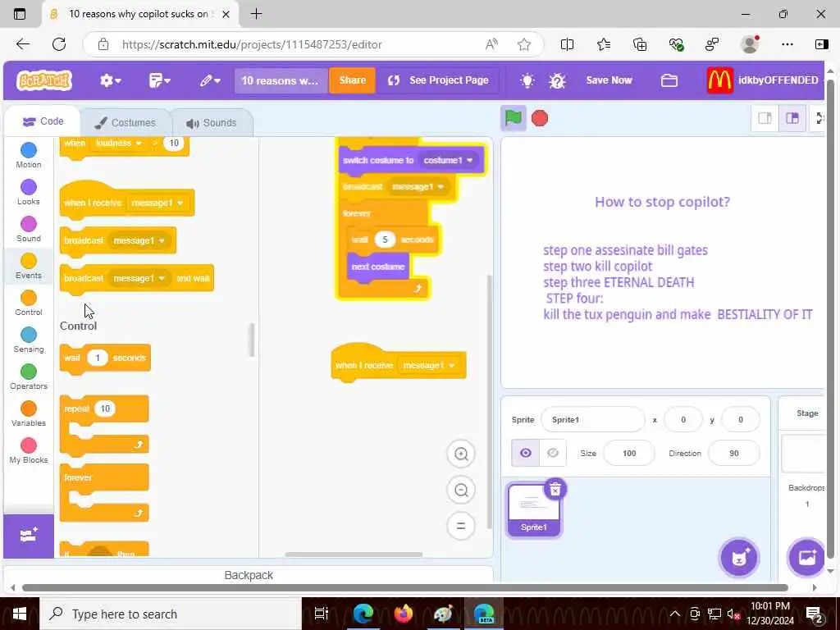Add page to favorites star icon
This screenshot has height=630, width=840.
click(524, 44)
